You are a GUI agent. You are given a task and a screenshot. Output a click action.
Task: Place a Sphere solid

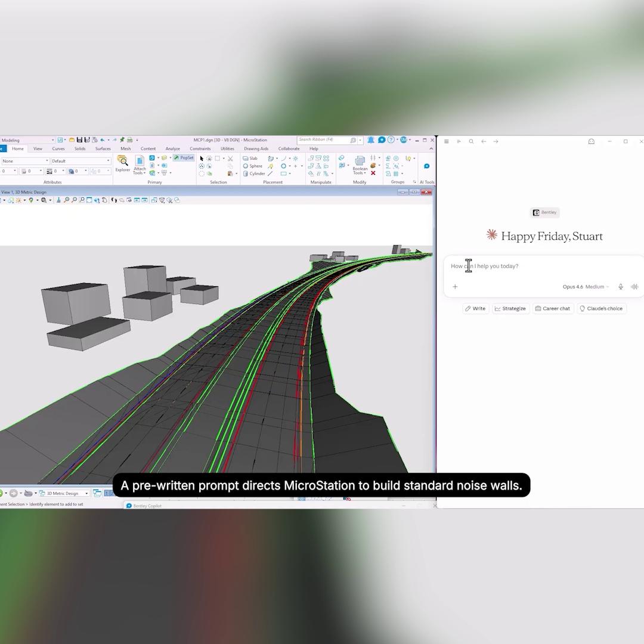[x=252, y=166]
